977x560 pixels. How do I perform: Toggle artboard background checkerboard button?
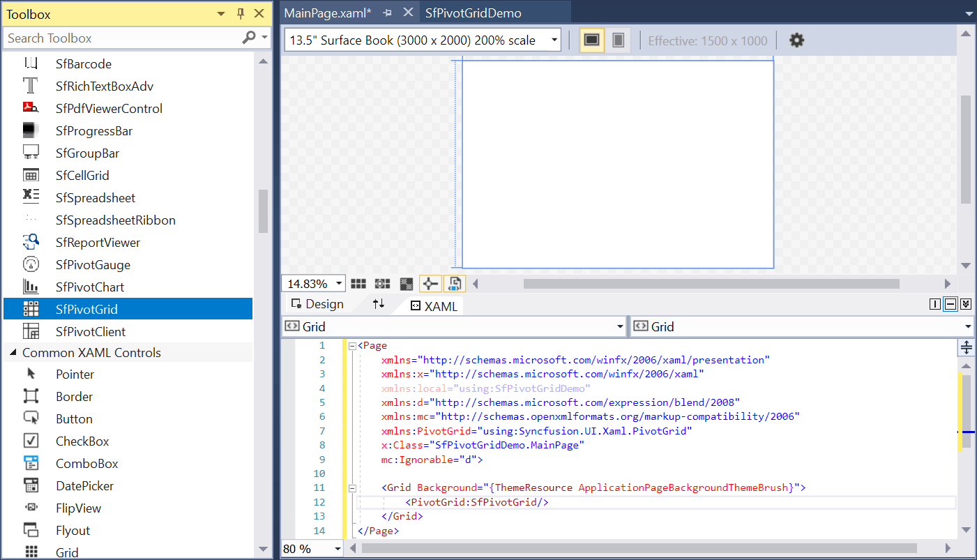point(407,284)
